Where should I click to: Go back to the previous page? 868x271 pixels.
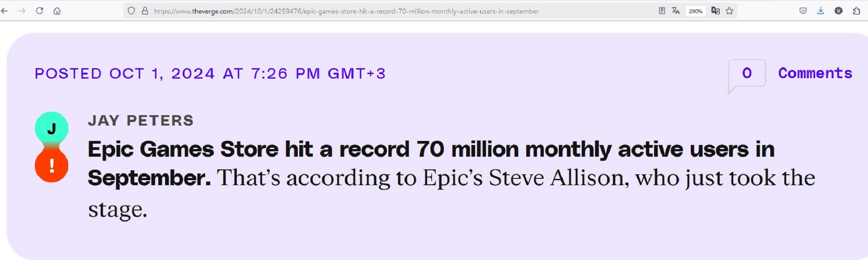[5, 11]
